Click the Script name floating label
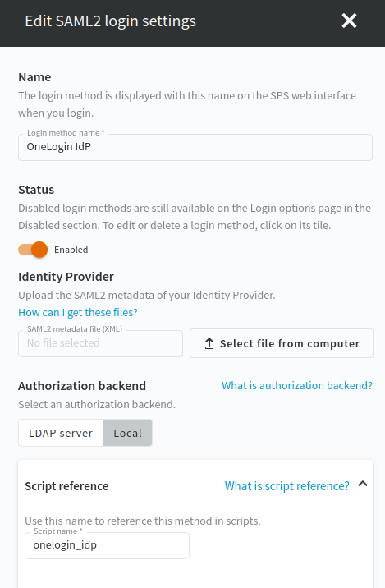This screenshot has width=385, height=588. click(57, 531)
